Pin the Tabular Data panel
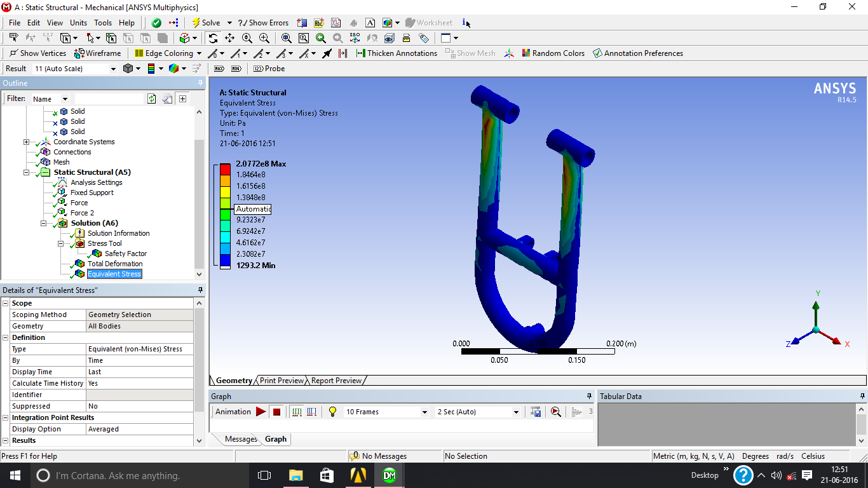The image size is (868, 488). (861, 396)
